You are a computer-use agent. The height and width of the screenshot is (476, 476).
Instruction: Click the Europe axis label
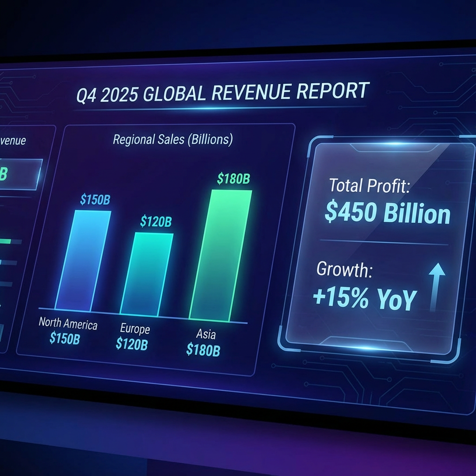[x=135, y=329]
